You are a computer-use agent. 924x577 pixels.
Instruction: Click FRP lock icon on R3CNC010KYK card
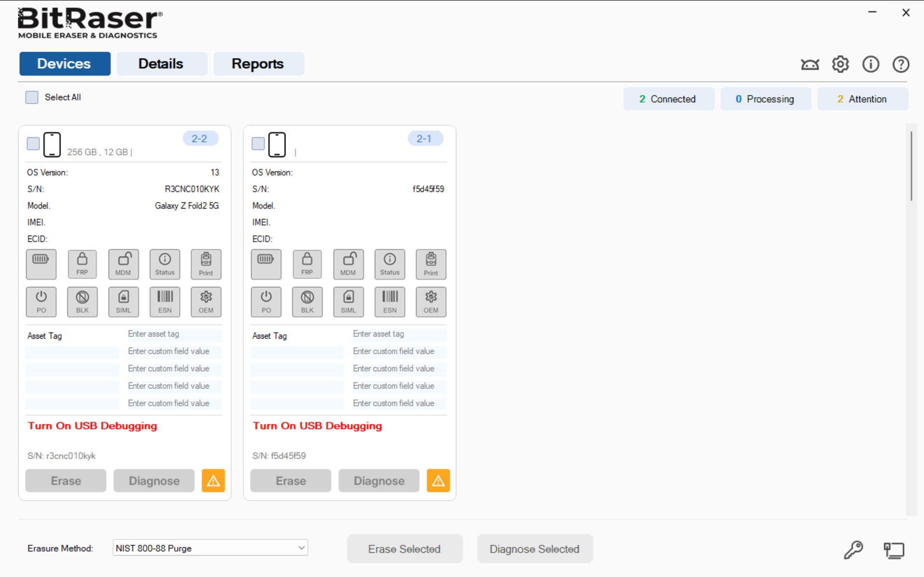pyautogui.click(x=82, y=264)
